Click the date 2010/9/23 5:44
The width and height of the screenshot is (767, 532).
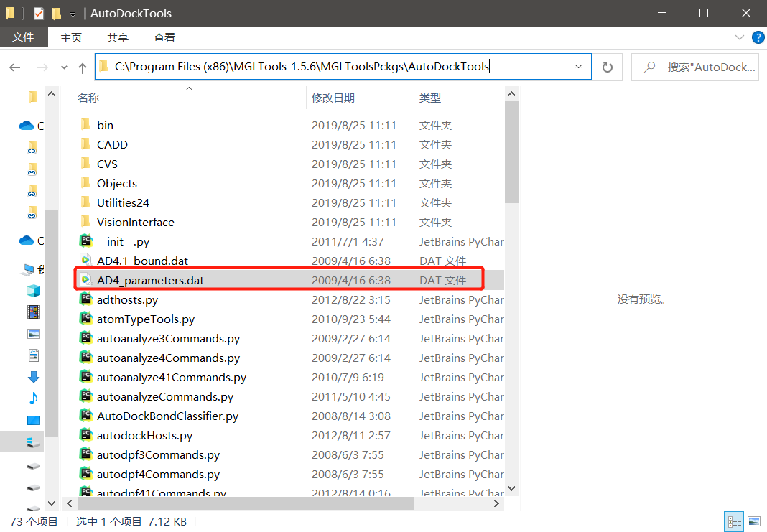(x=350, y=319)
